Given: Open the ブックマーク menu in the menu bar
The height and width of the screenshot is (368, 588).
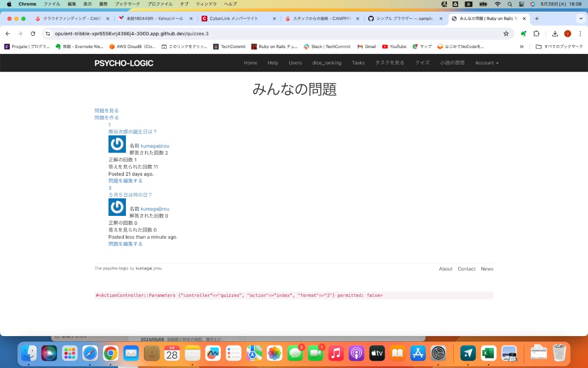Looking at the screenshot, I should pos(127,4).
